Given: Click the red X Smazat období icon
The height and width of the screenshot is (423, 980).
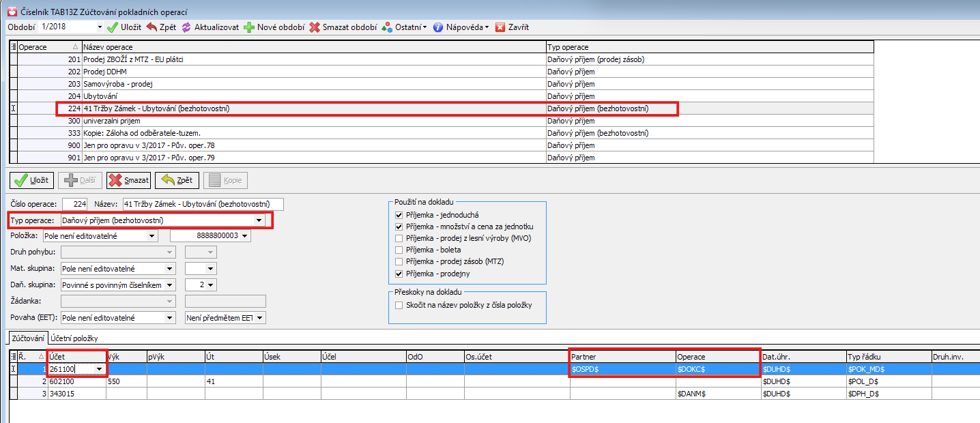Looking at the screenshot, I should 314,27.
